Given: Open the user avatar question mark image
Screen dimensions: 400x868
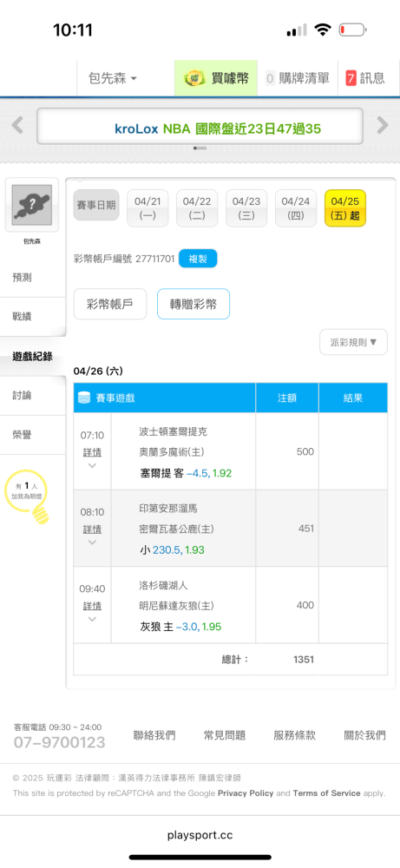Looking at the screenshot, I should [x=31, y=204].
